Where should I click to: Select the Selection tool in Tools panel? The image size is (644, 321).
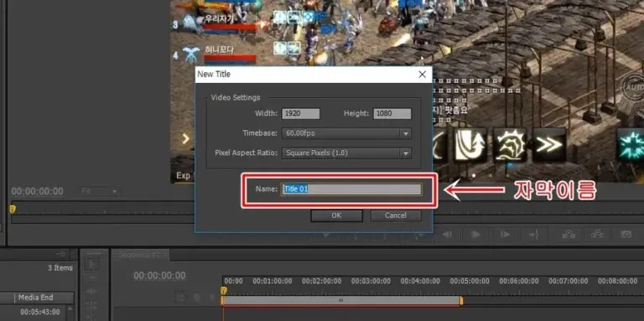point(91,264)
